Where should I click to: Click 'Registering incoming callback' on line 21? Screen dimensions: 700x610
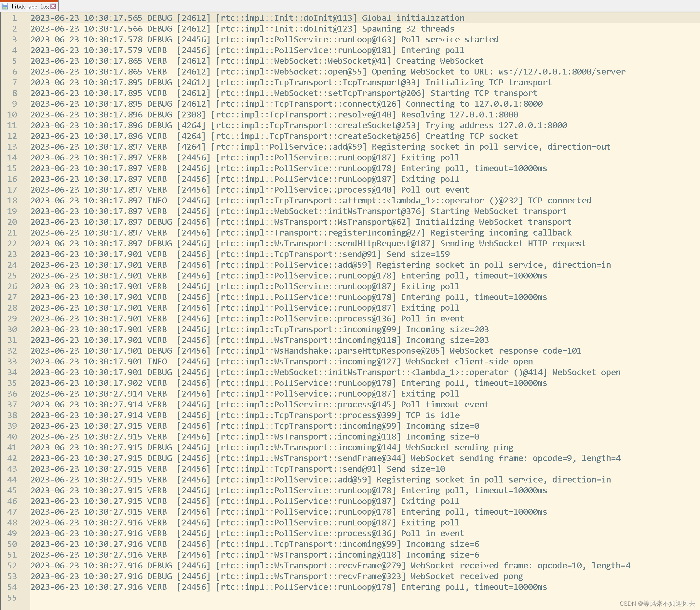[501, 233]
